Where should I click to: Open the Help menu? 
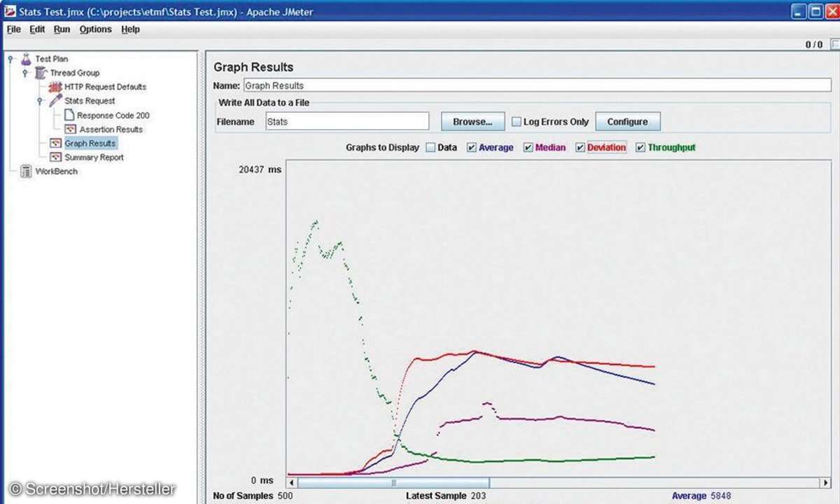[130, 29]
